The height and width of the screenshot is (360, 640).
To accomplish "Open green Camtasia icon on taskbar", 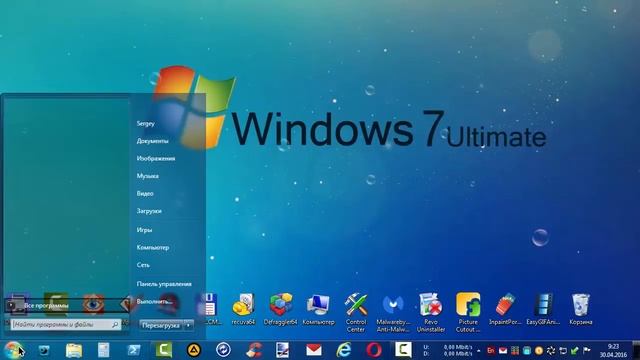I will click(164, 350).
